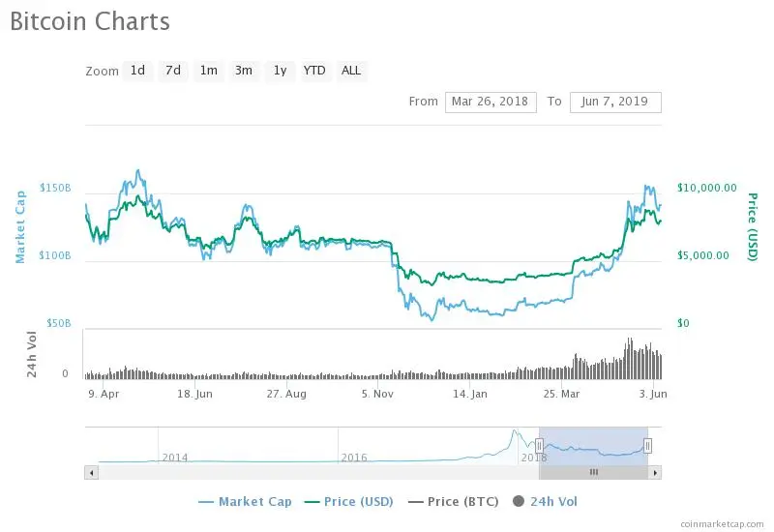Toggle Price (USD) series in legend

coord(347,501)
